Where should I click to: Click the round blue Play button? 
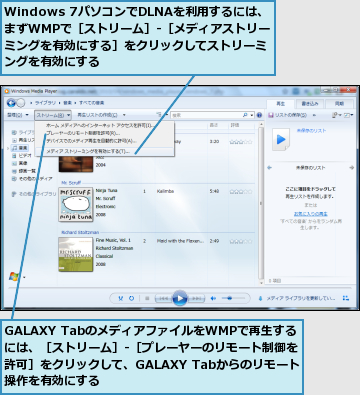180,298
